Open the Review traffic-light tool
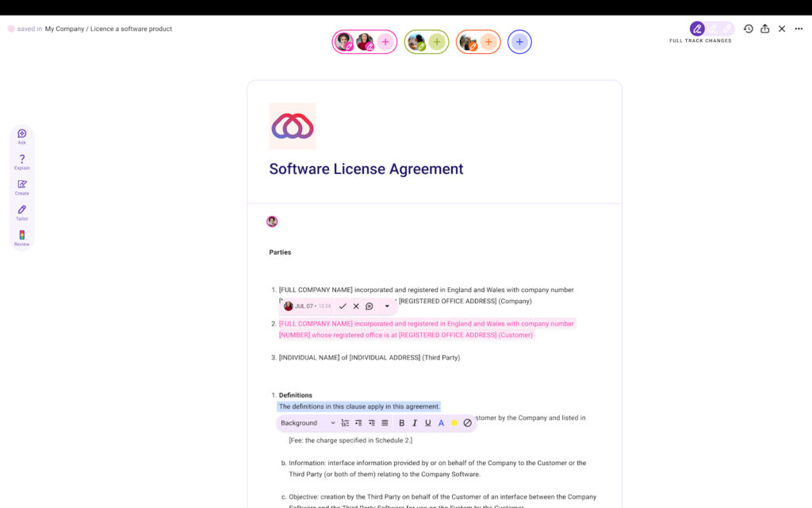This screenshot has height=508, width=812. coord(21,238)
